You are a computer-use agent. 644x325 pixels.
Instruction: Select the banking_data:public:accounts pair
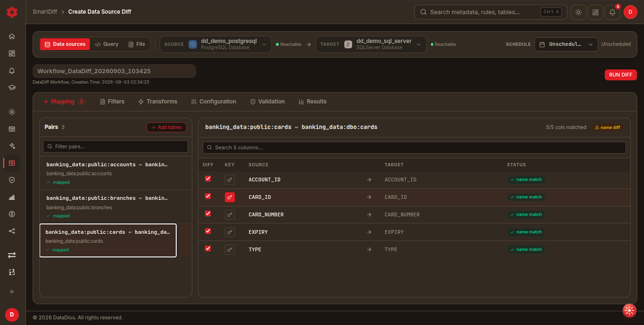coord(116,173)
